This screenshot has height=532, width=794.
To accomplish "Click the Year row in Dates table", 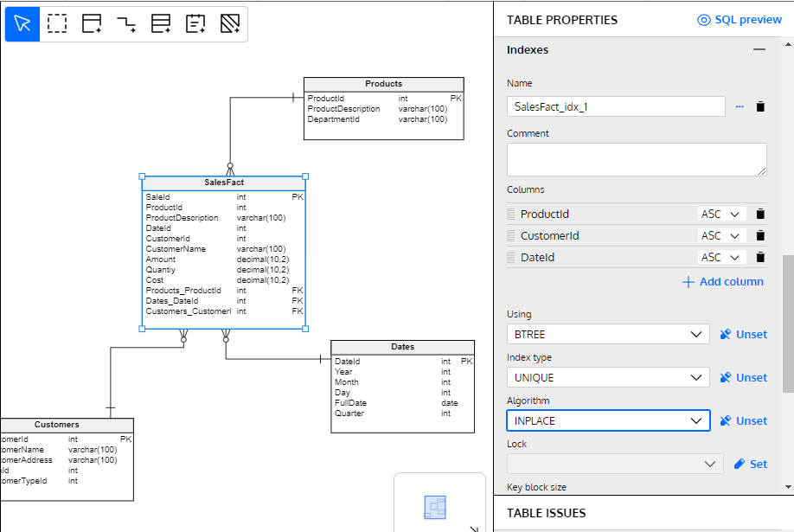I will point(402,372).
